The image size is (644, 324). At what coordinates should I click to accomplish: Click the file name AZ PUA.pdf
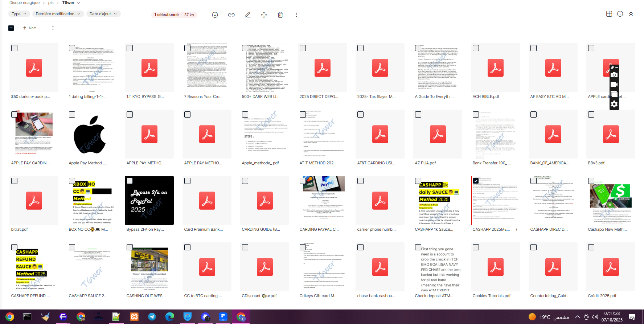point(425,163)
